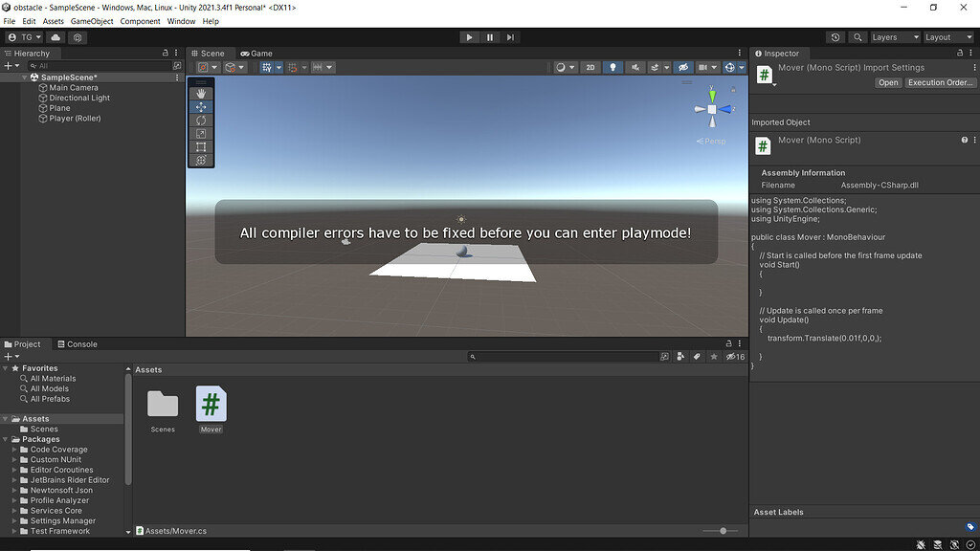
Task: Toggle scene lighting bulb button
Action: [612, 68]
